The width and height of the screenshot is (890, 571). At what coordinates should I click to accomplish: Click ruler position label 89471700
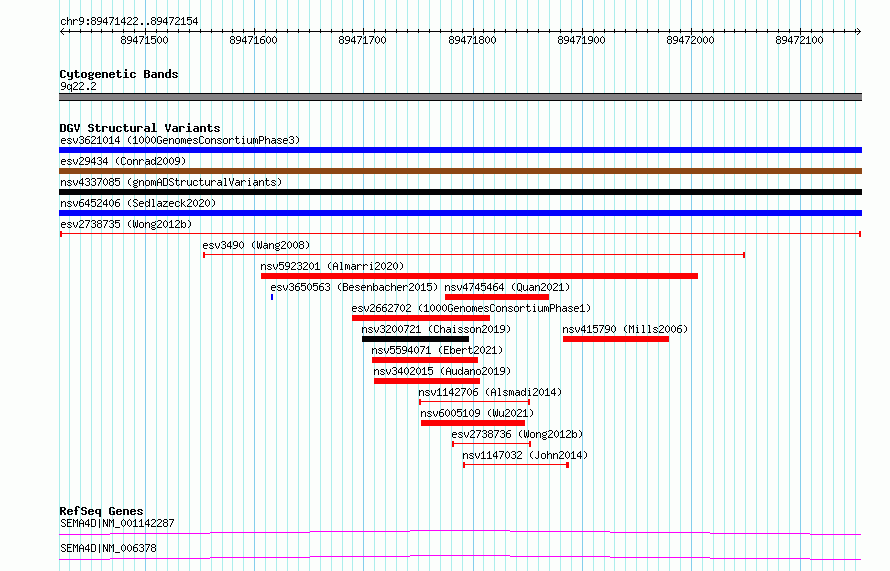click(362, 40)
